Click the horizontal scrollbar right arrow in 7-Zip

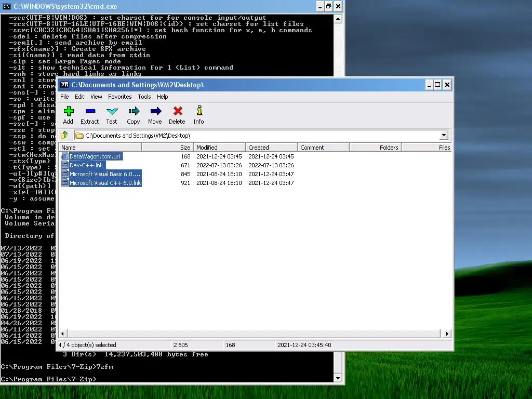tap(447, 334)
